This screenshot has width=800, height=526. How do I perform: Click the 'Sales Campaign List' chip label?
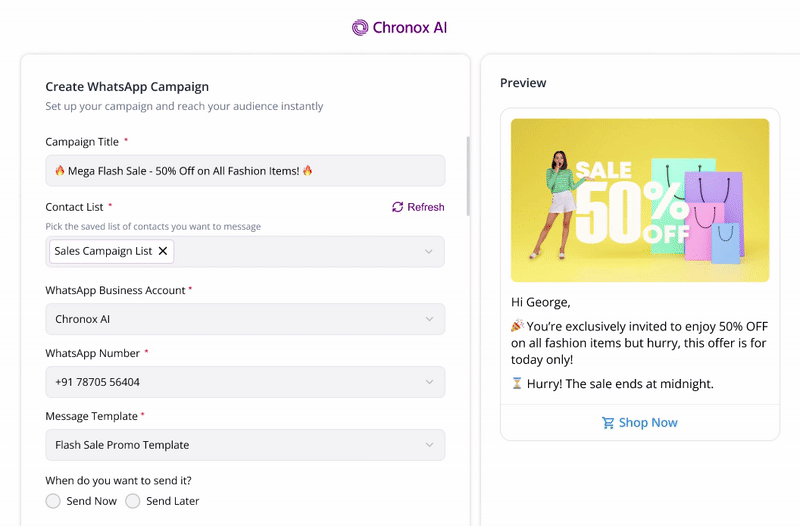pyautogui.click(x=103, y=251)
